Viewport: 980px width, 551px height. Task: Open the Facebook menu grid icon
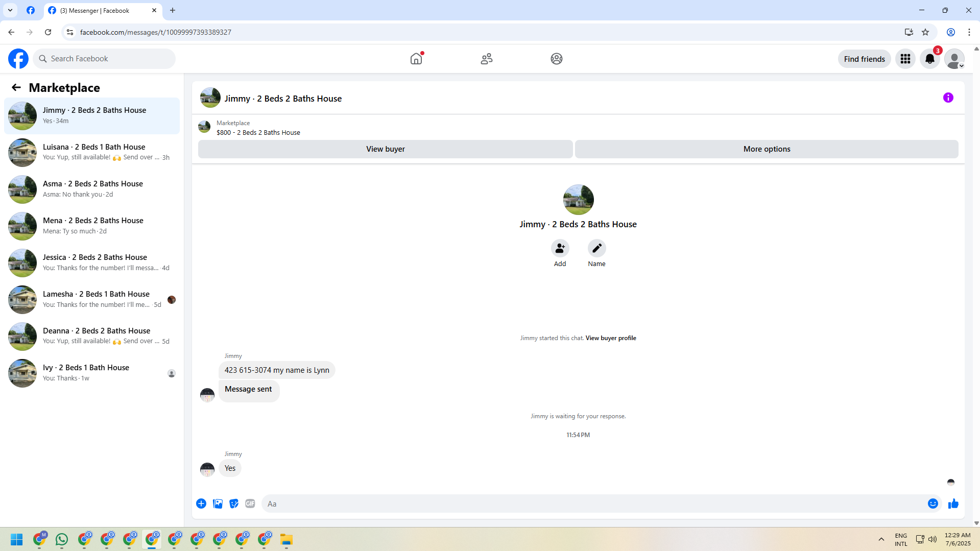point(905,59)
